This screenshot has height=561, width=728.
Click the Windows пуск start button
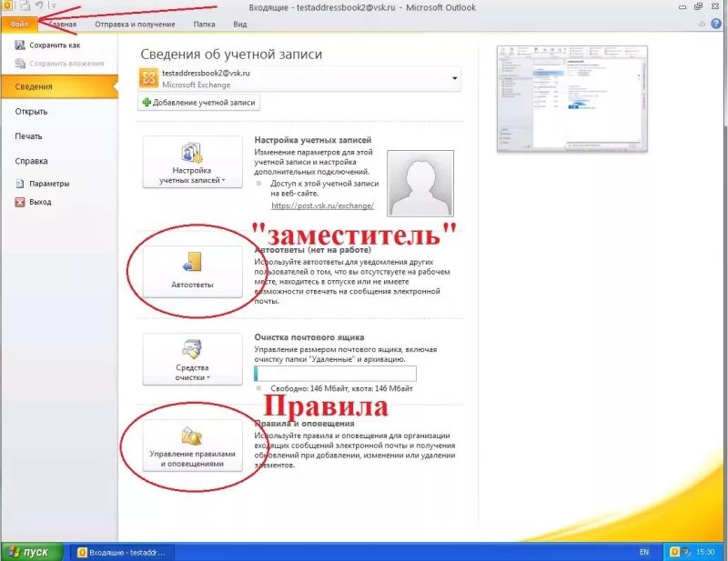(x=32, y=552)
